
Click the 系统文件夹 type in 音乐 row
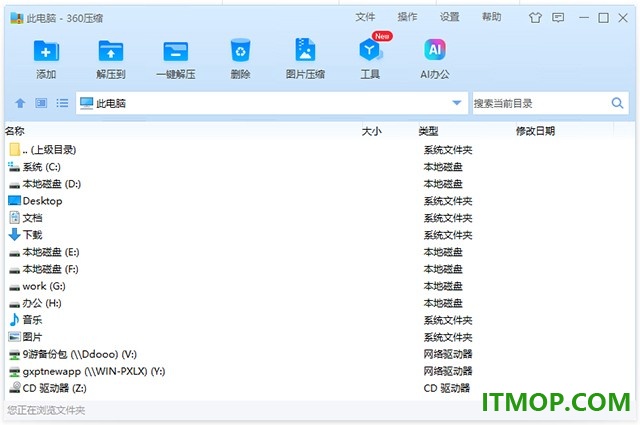(448, 320)
